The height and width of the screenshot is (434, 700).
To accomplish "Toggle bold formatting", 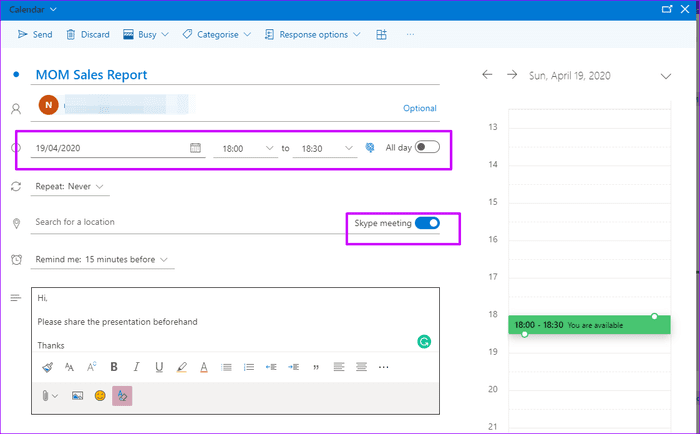I will 114,367.
